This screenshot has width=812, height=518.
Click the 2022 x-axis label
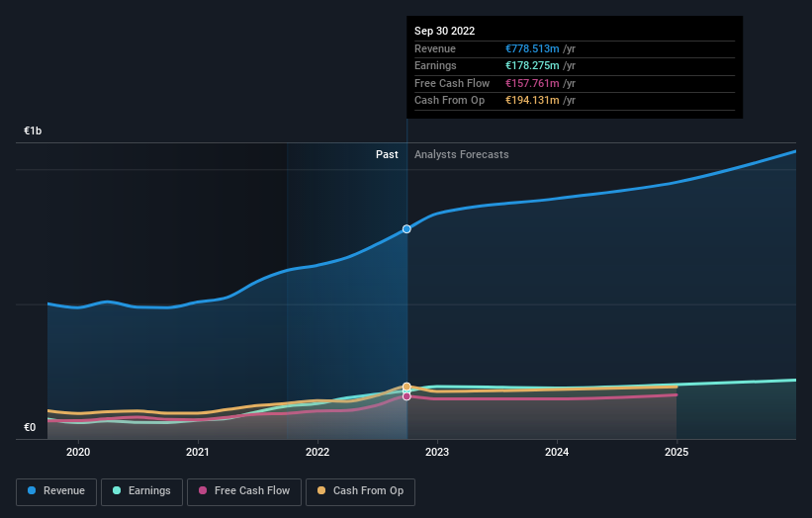tap(317, 452)
